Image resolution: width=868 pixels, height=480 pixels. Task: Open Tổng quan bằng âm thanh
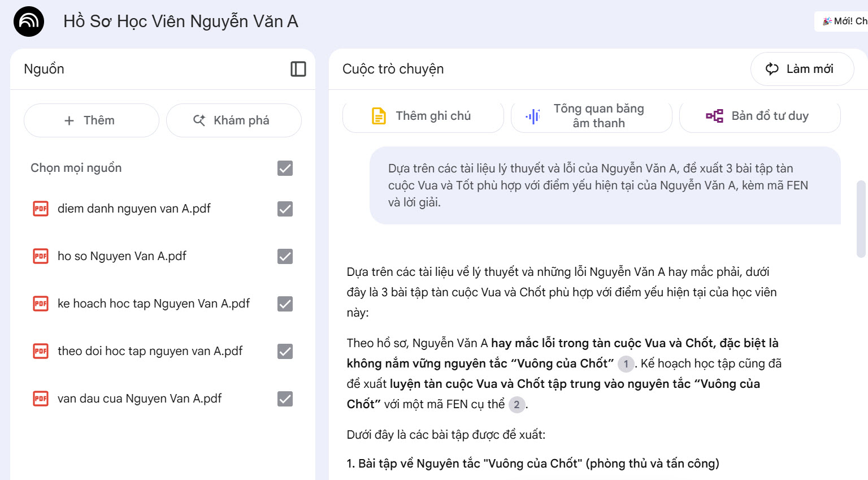591,116
